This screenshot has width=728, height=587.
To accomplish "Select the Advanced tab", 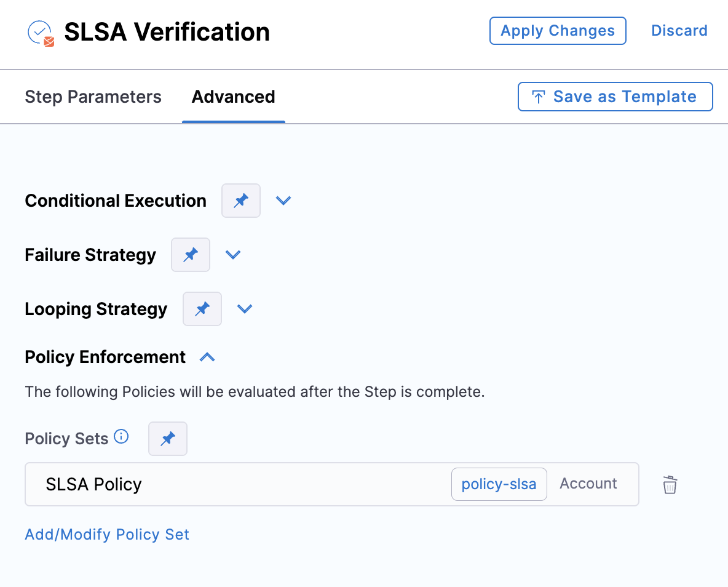I will click(233, 97).
